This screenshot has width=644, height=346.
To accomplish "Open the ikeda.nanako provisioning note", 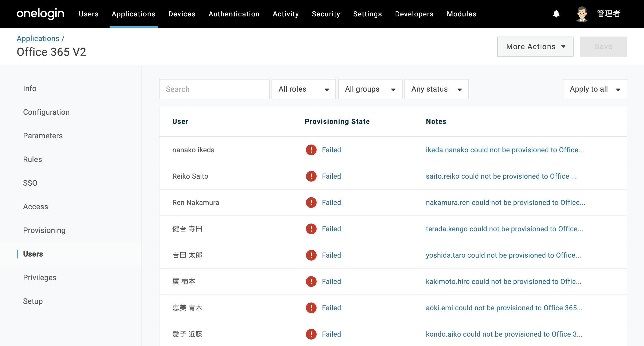I will (x=505, y=150).
